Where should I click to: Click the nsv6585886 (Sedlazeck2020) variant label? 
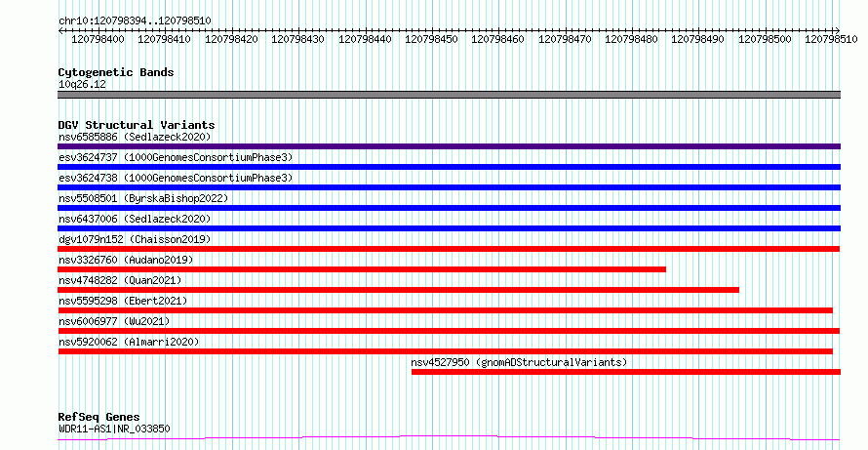135,137
